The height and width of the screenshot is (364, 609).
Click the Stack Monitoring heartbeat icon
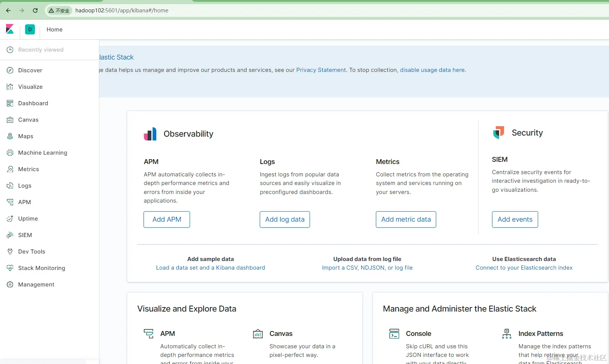(x=10, y=268)
